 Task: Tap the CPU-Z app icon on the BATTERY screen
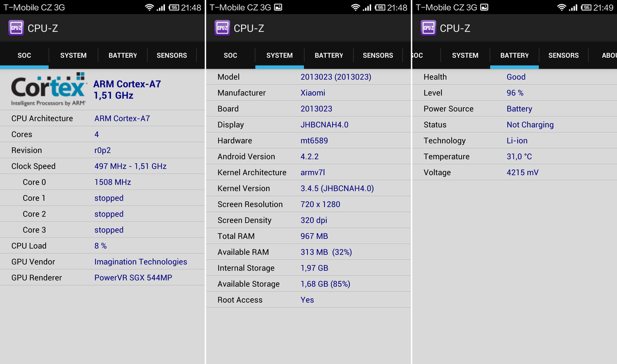tap(429, 28)
